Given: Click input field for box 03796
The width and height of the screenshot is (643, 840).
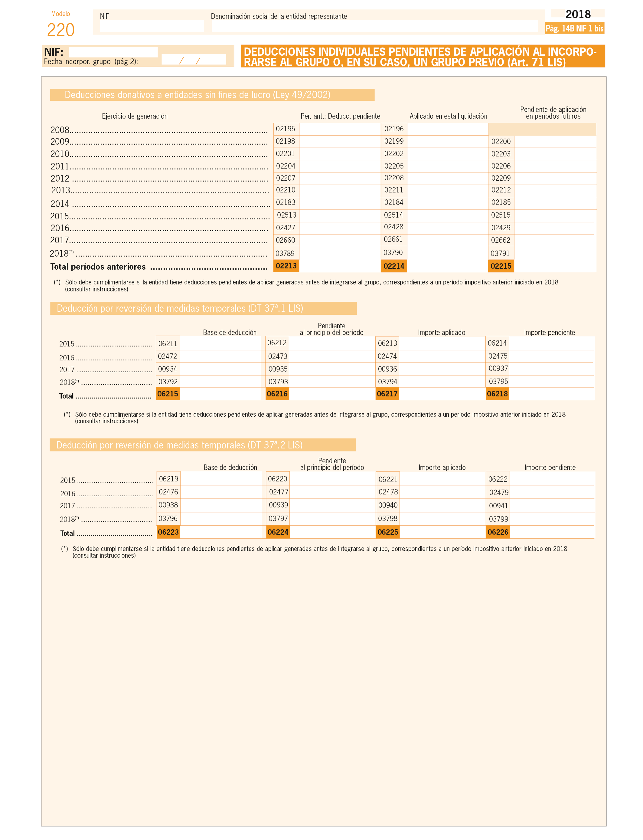Looking at the screenshot, I should 221,519.
